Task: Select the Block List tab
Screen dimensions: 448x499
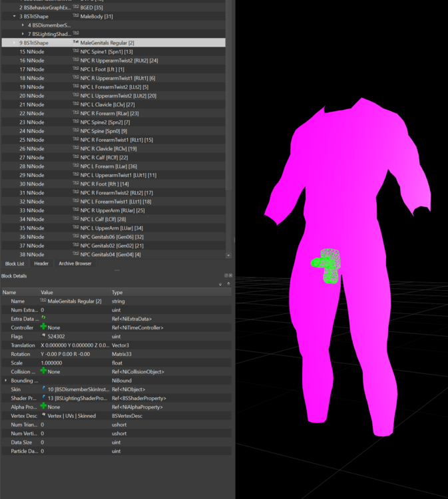Action: (x=15, y=264)
